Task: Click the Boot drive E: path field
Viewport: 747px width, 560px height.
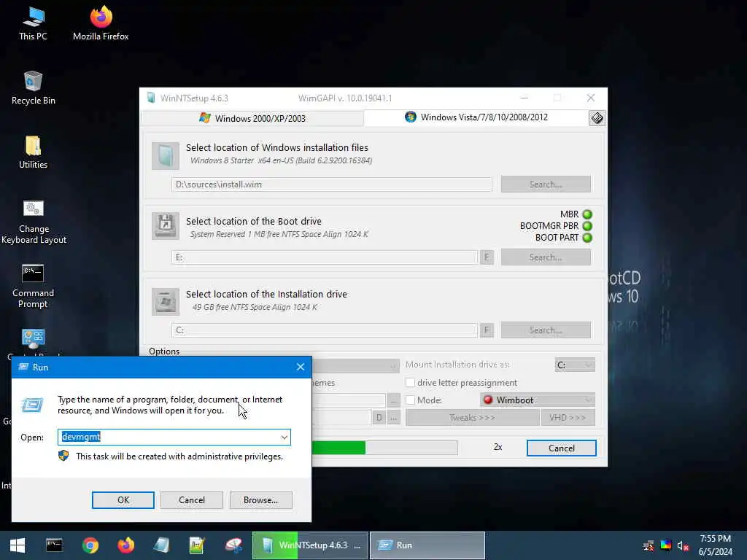Action: coord(325,257)
